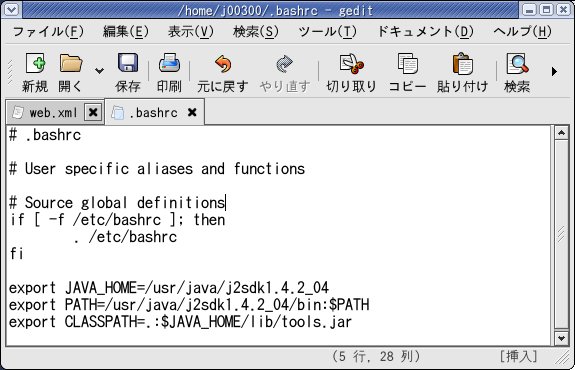
Task: Switch to the web.xml tab
Action: 54,113
